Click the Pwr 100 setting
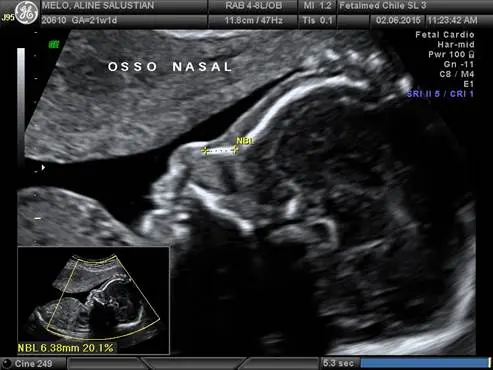This screenshot has height=370, width=493. tap(447, 54)
